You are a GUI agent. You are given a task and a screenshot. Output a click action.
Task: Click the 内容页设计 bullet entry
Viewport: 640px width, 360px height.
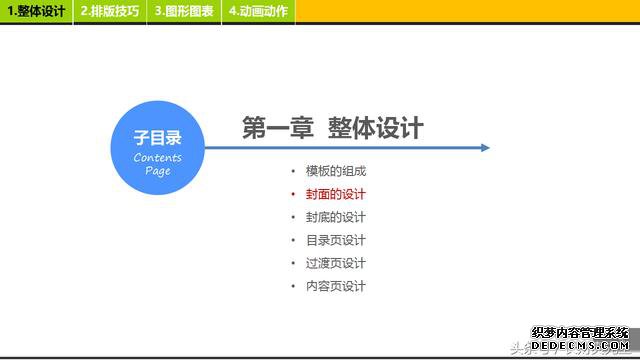pos(336,286)
